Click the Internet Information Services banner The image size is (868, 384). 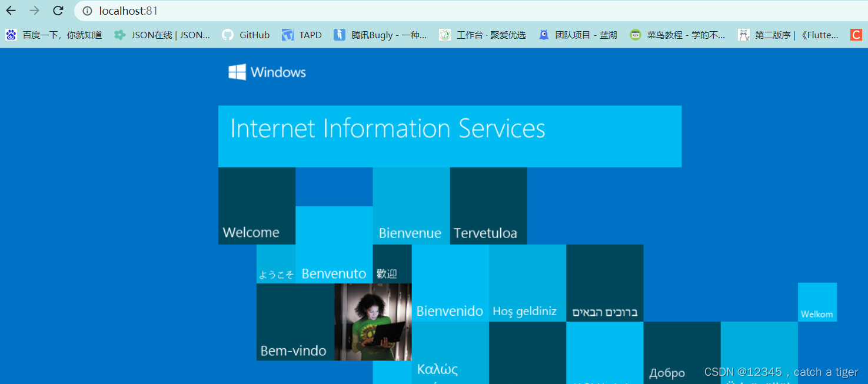[450, 136]
